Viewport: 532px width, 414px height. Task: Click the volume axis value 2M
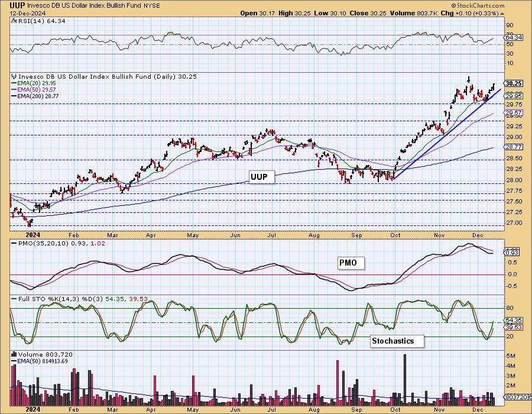pyautogui.click(x=511, y=386)
